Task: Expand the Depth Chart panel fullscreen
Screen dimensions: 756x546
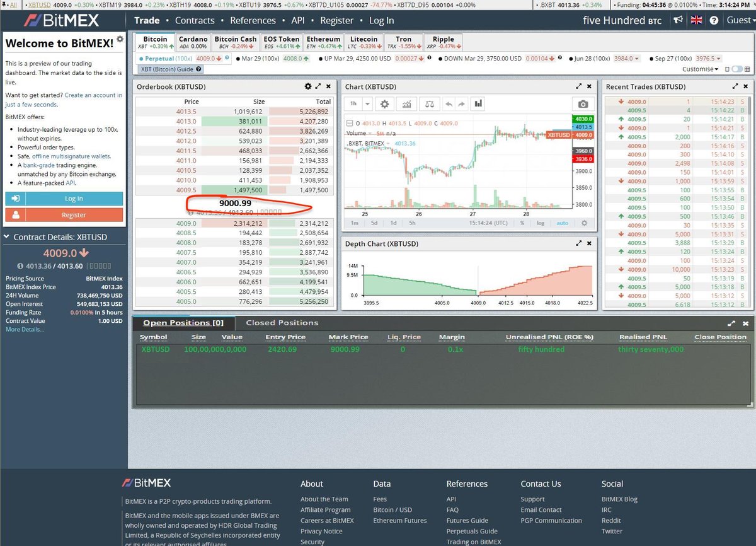Action: point(578,243)
